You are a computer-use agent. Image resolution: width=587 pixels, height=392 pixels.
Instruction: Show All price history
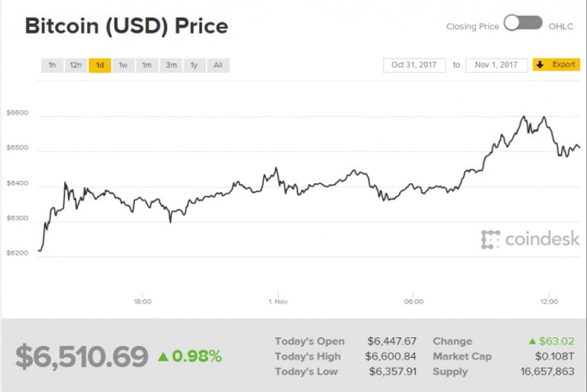[x=218, y=65]
